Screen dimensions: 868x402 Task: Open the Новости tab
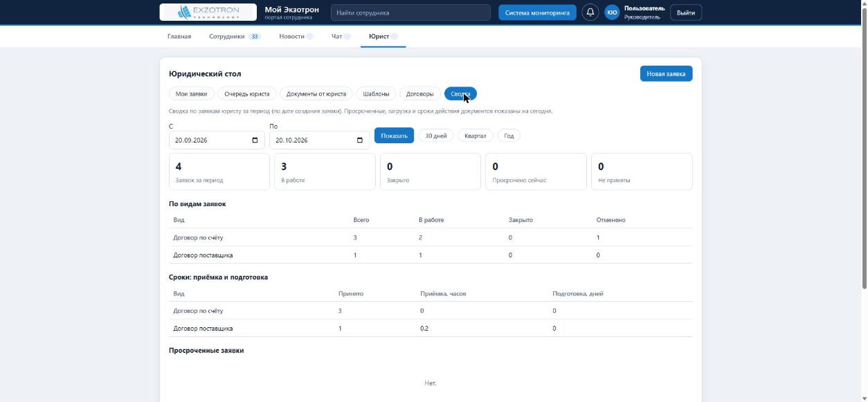tap(296, 37)
